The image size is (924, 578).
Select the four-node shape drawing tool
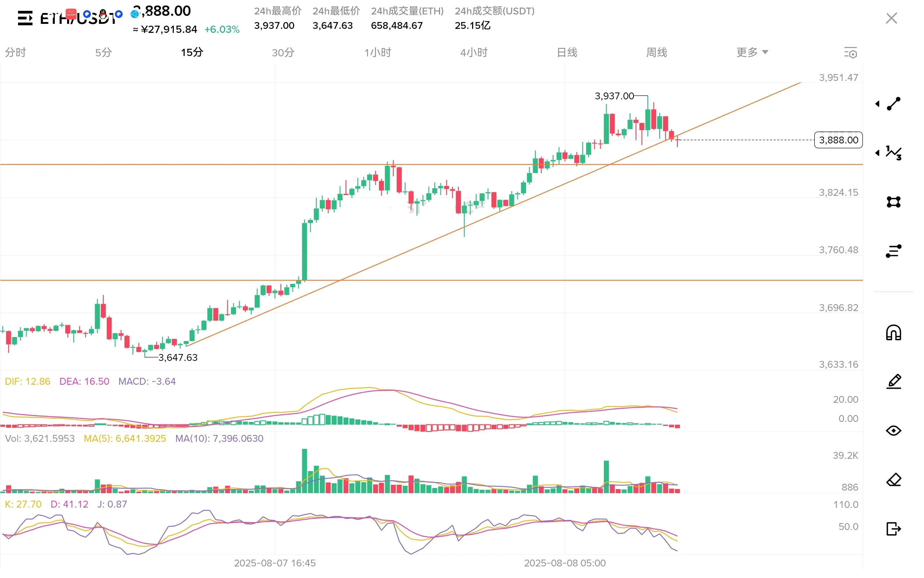point(893,202)
